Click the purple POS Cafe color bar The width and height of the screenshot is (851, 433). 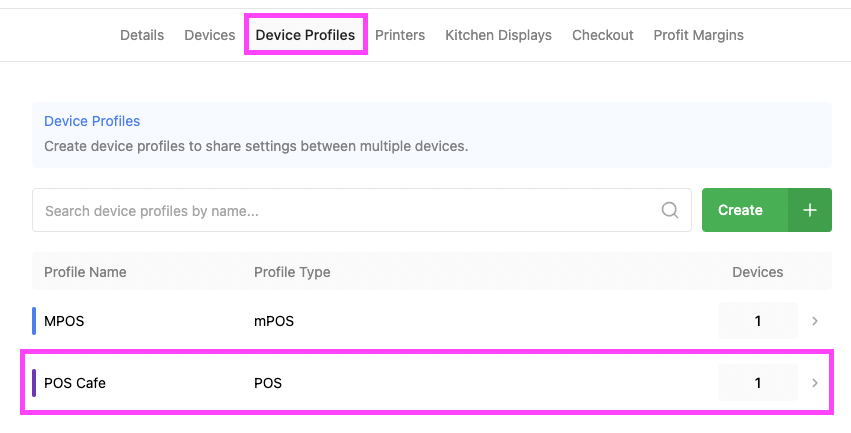tap(35, 383)
